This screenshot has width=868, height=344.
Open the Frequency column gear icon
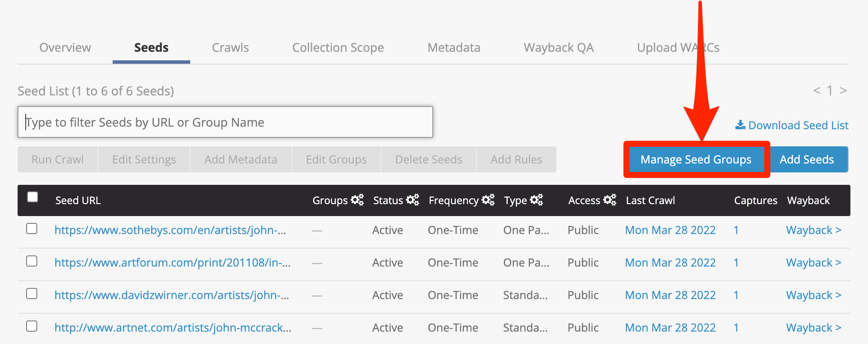click(x=488, y=200)
